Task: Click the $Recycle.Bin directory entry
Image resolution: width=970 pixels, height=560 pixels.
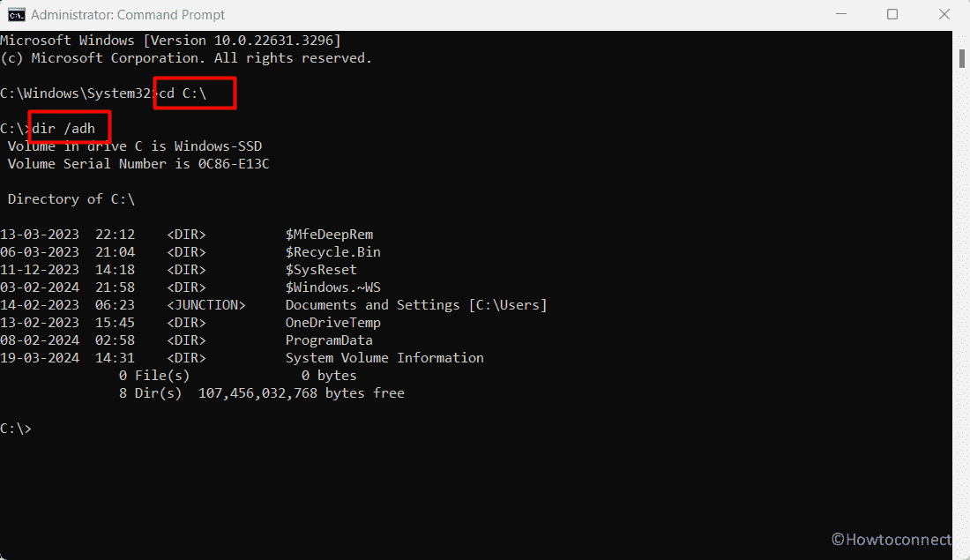Action: [x=332, y=252]
